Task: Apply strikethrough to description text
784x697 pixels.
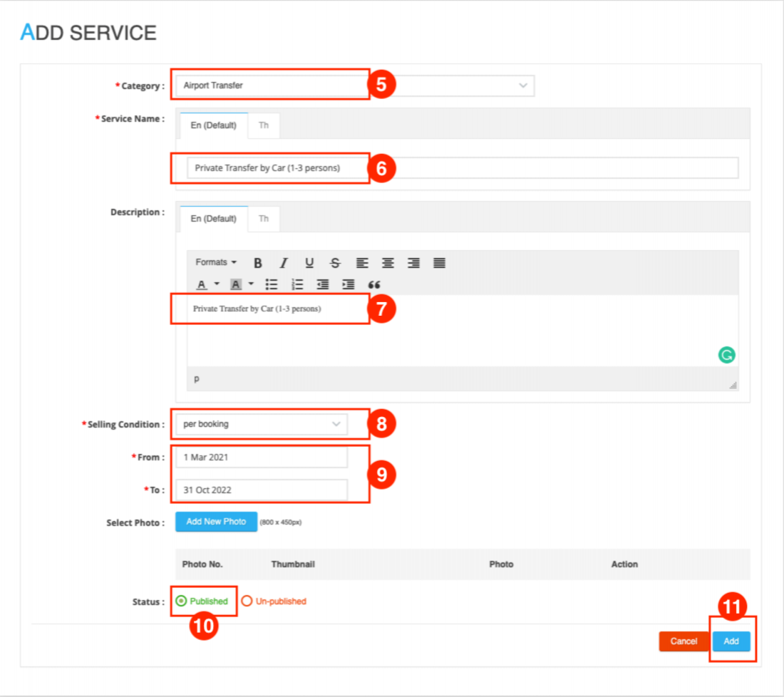Action: [335, 263]
